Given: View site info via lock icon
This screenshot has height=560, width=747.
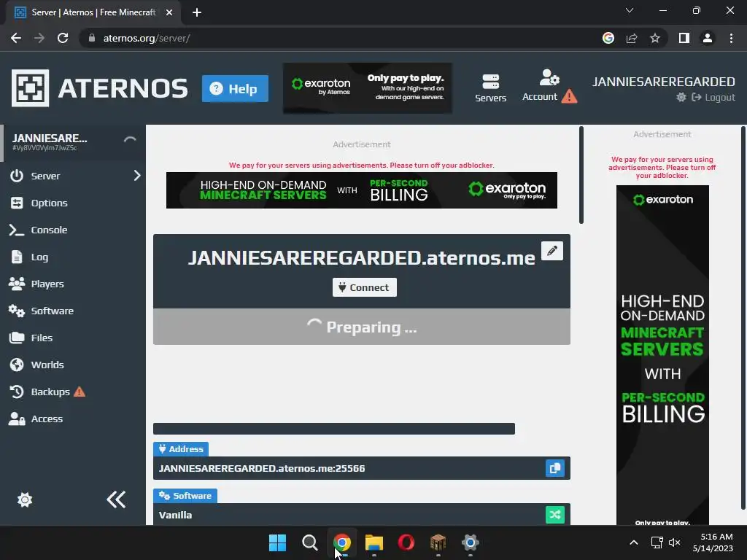Looking at the screenshot, I should pyautogui.click(x=92, y=38).
